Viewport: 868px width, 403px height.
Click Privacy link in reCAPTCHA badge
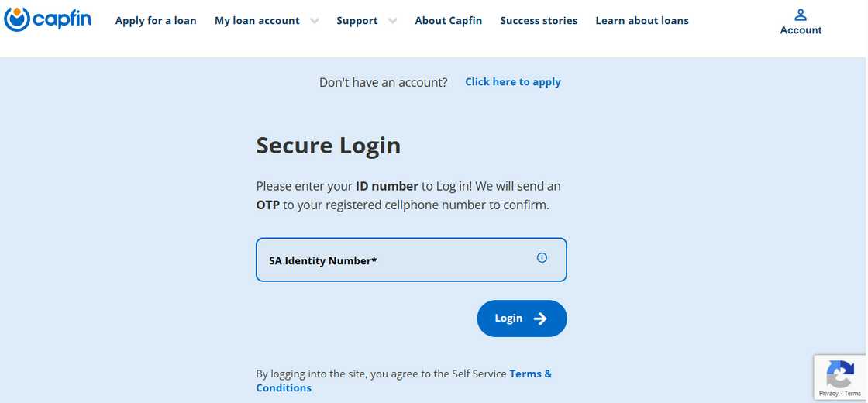pos(828,394)
